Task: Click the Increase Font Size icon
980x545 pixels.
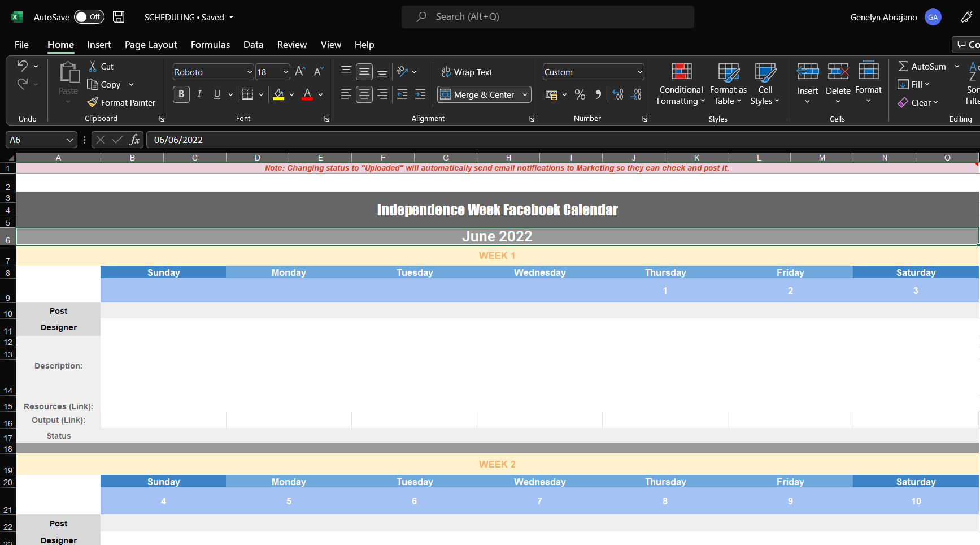Action: (300, 72)
